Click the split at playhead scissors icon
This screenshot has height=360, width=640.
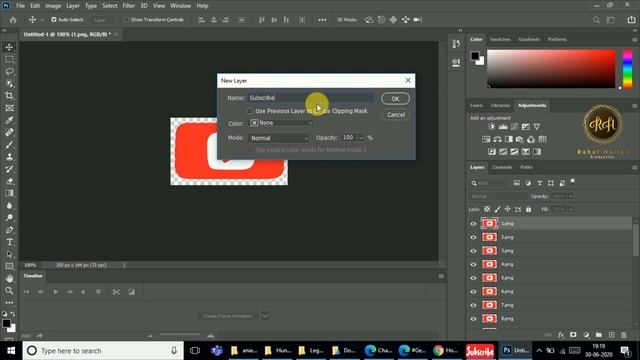point(116,292)
